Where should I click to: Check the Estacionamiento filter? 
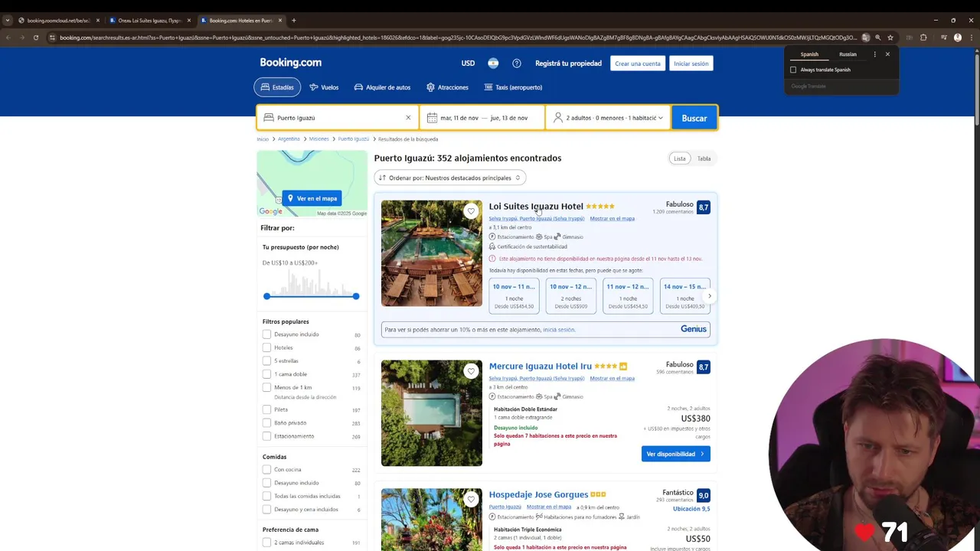tap(266, 436)
